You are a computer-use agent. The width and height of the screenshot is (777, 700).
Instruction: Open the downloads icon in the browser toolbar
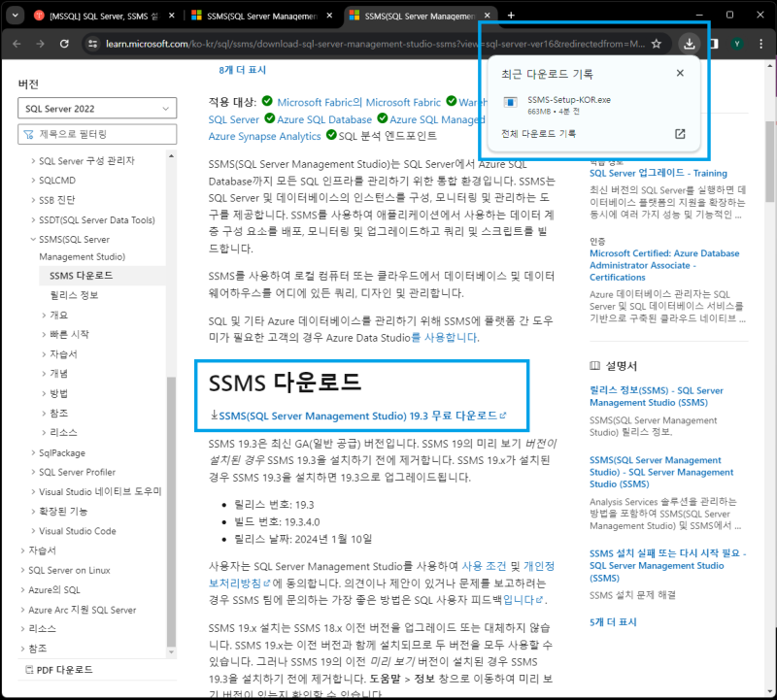click(689, 43)
